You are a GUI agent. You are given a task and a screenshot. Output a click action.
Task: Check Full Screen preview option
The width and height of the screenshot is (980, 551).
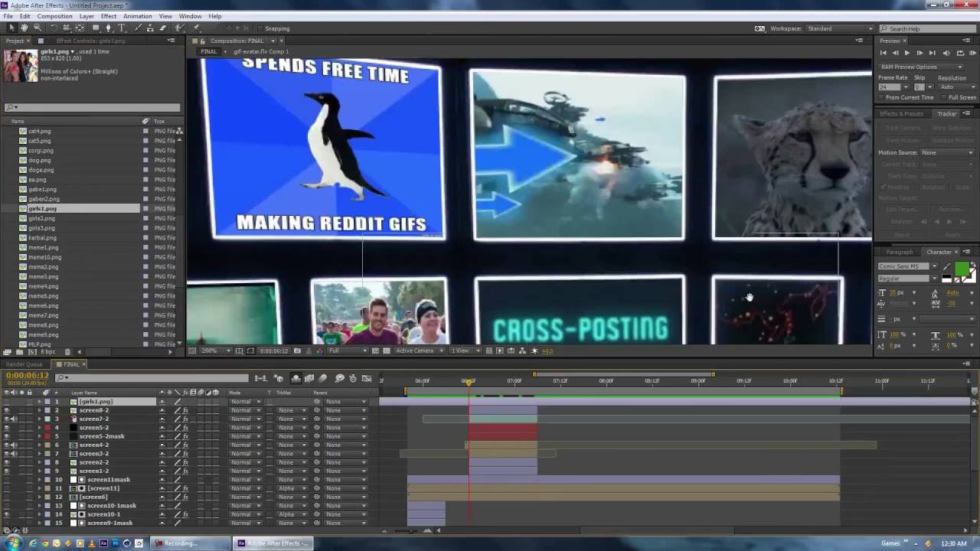click(x=944, y=97)
